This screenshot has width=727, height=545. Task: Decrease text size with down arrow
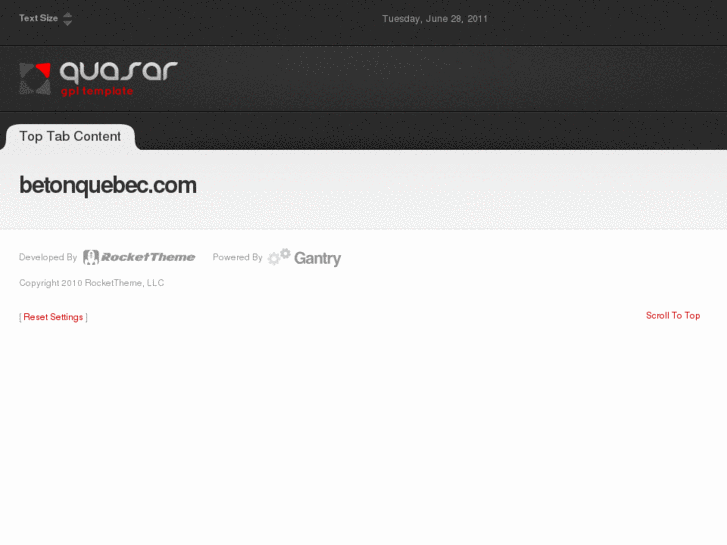(x=68, y=23)
